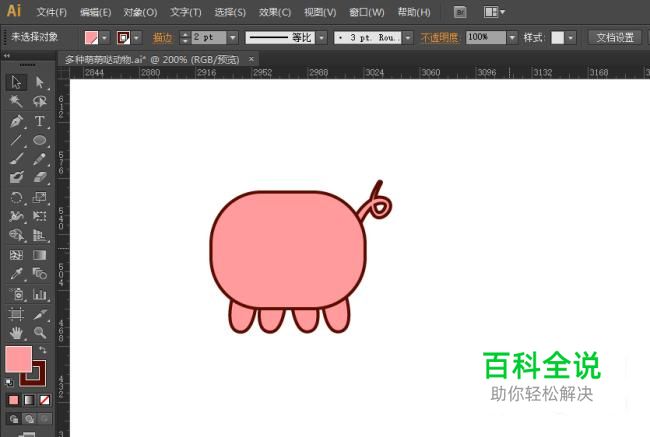Open the 窗口(W) menu
The height and width of the screenshot is (437, 650).
(366, 12)
